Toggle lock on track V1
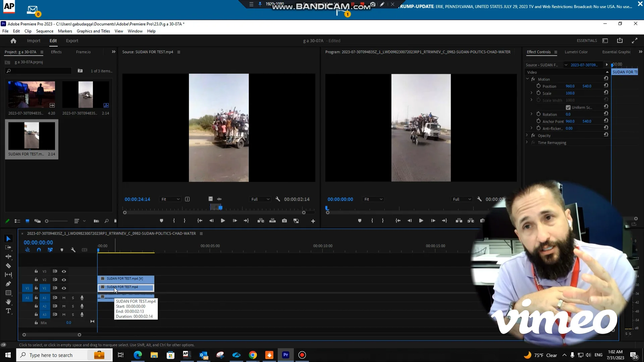Screen dimensions: 644x362 click(36, 288)
